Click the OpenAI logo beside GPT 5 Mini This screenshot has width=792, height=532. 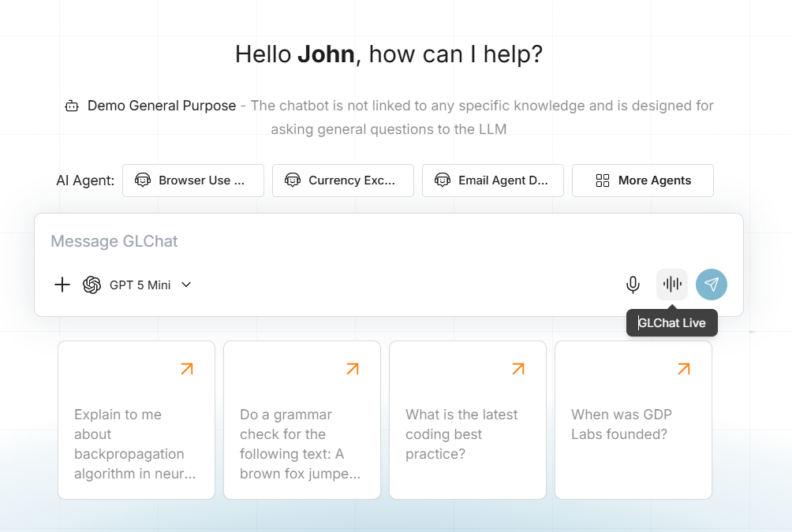pyautogui.click(x=92, y=285)
